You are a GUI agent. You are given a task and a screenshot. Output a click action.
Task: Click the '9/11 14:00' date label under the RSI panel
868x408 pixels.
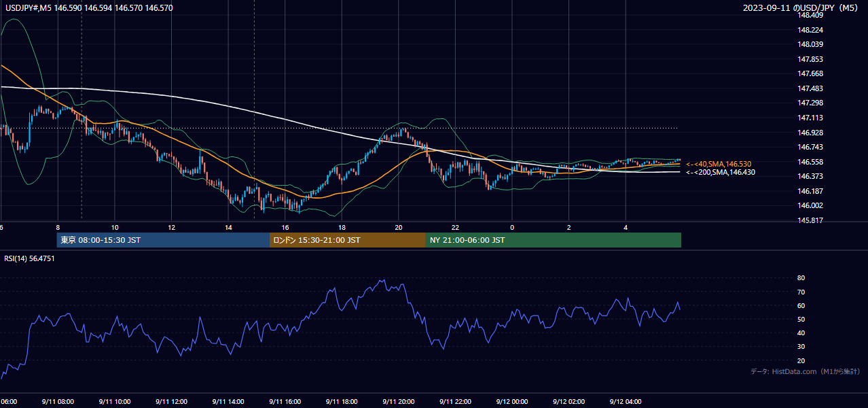(x=228, y=401)
